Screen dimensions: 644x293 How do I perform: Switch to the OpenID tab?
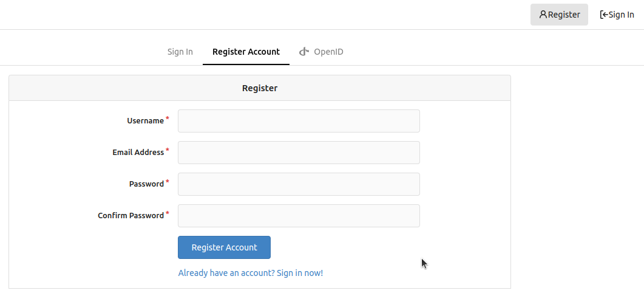tap(321, 52)
